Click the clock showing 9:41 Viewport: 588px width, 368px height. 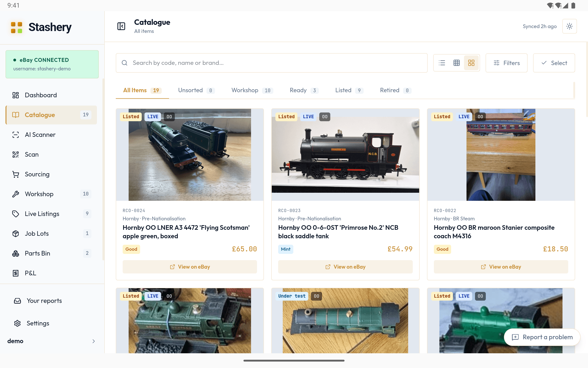[13, 5]
